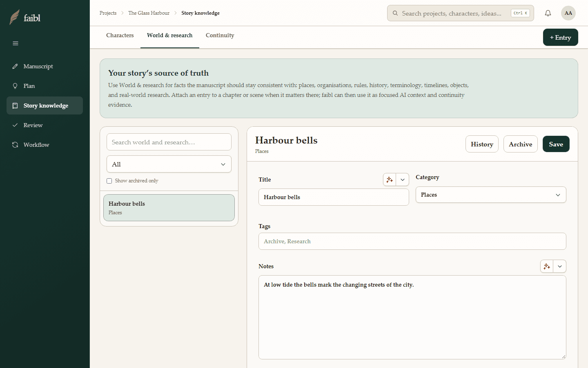Save the Harbour bells entry

tap(556, 144)
